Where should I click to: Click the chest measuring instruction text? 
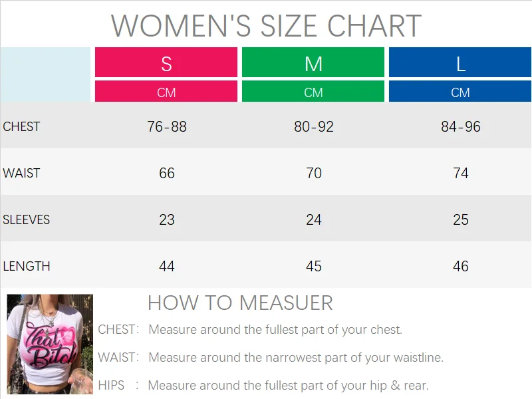pyautogui.click(x=275, y=329)
